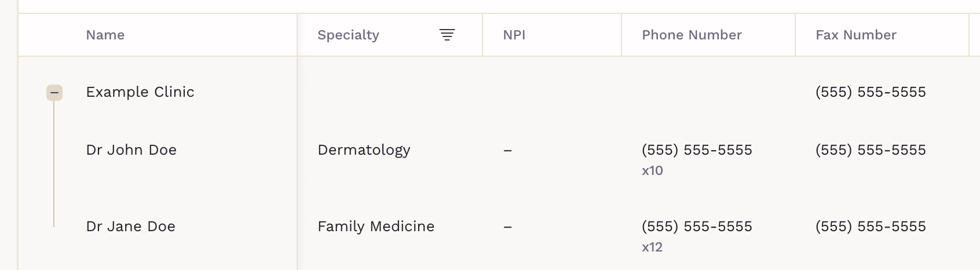Click Example Clinic's fax number
This screenshot has width=980, height=270.
(x=871, y=92)
